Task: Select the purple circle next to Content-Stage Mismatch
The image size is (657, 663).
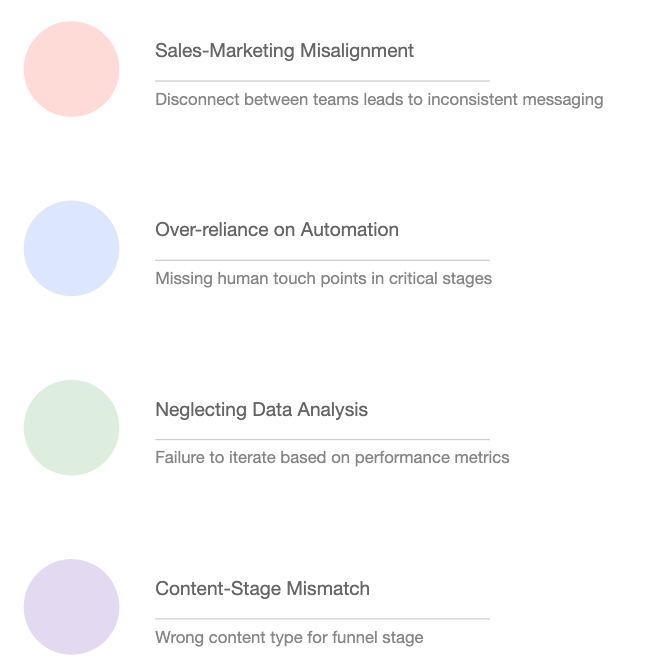Action: (x=71, y=607)
